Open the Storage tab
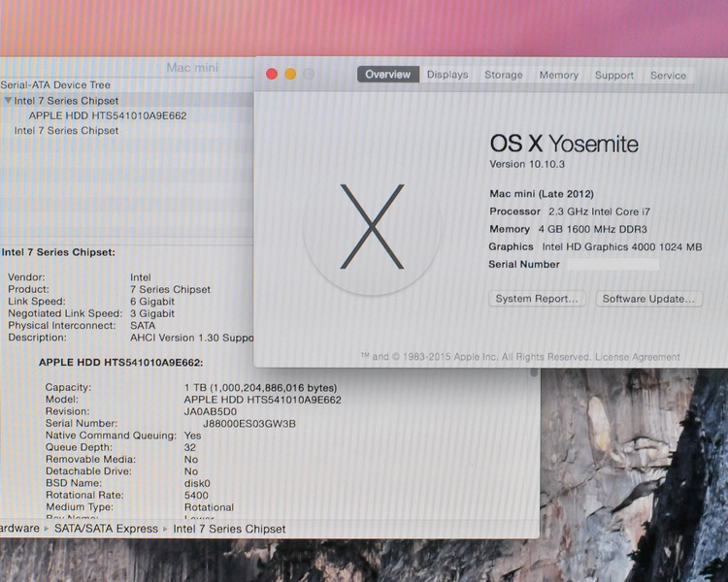Image resolution: width=728 pixels, height=582 pixels. click(x=503, y=75)
